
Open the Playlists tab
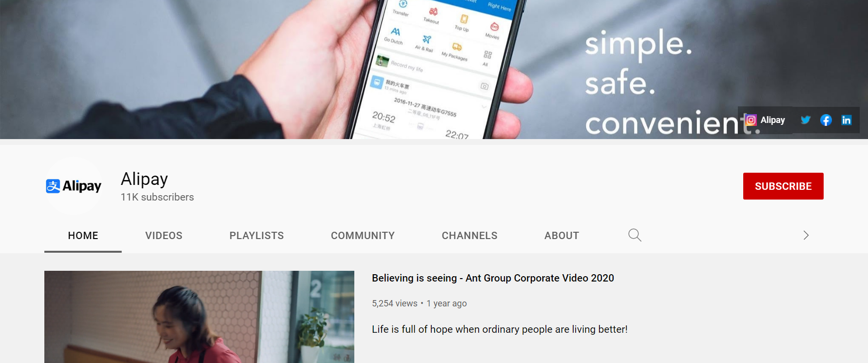(257, 236)
